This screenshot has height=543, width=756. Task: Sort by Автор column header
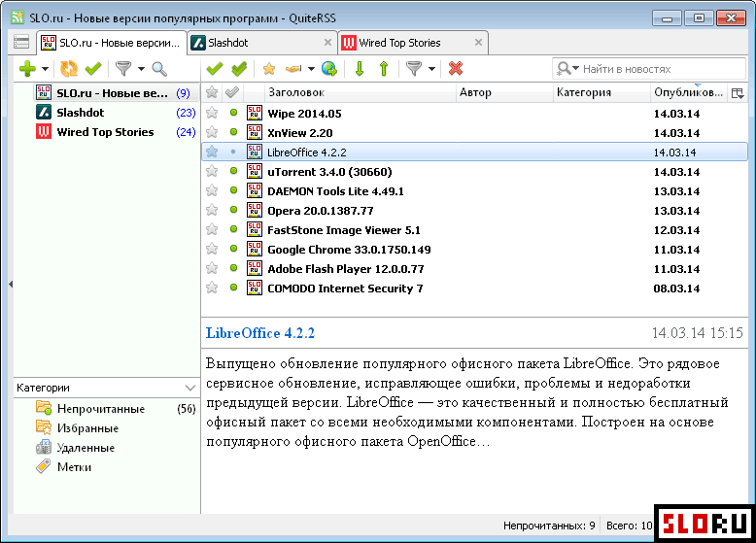(504, 92)
